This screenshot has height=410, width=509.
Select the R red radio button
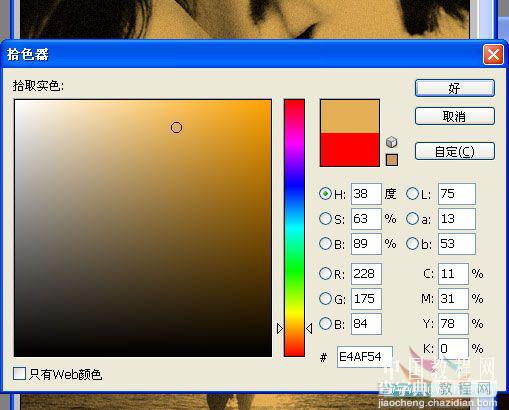click(x=325, y=274)
